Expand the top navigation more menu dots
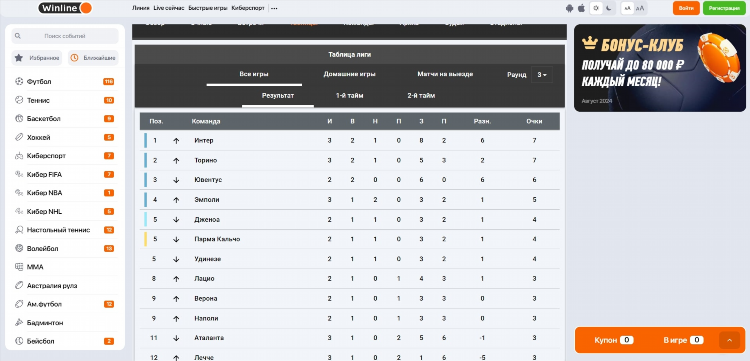The width and height of the screenshot is (750, 361). 274,8
